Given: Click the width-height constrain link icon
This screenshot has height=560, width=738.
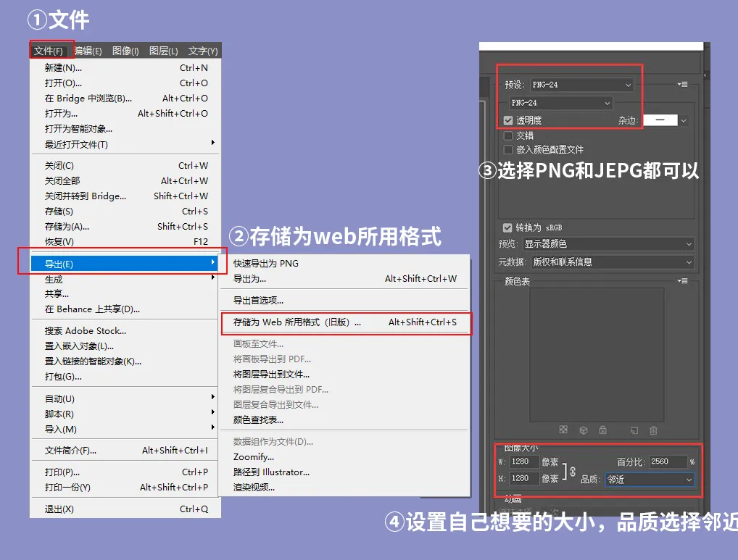Looking at the screenshot, I should (572, 471).
